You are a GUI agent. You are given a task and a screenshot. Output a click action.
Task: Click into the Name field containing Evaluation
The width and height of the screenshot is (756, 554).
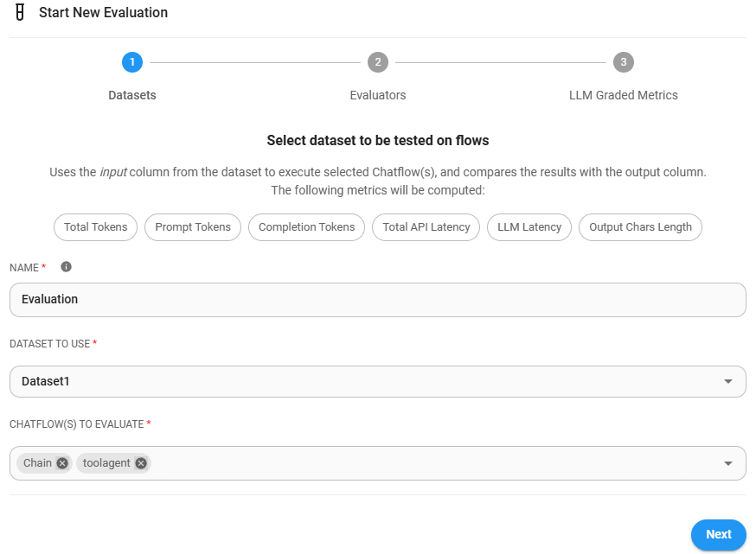(x=377, y=300)
